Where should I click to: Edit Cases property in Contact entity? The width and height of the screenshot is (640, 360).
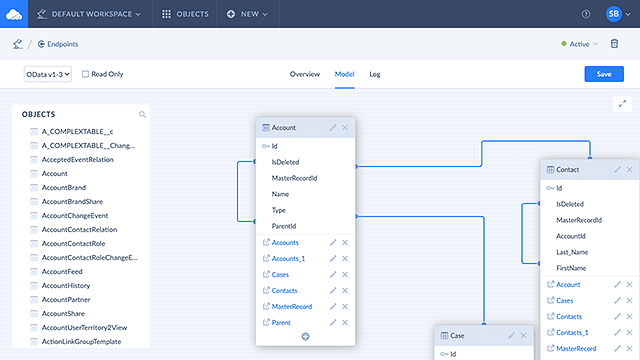[x=618, y=300]
